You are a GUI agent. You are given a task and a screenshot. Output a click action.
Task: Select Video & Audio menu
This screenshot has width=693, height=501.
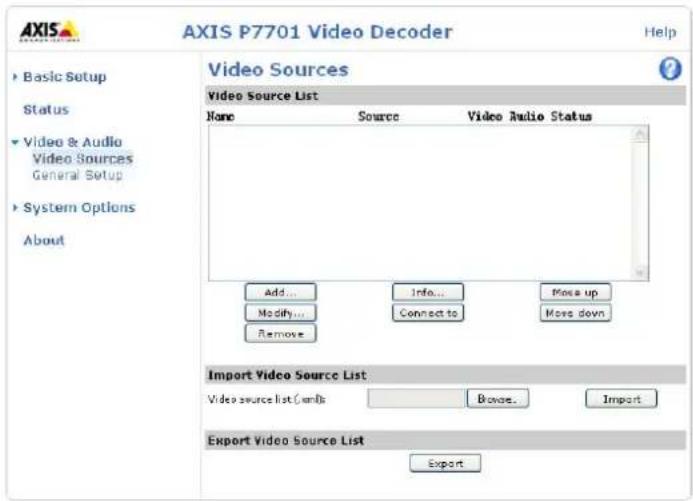pos(72,142)
